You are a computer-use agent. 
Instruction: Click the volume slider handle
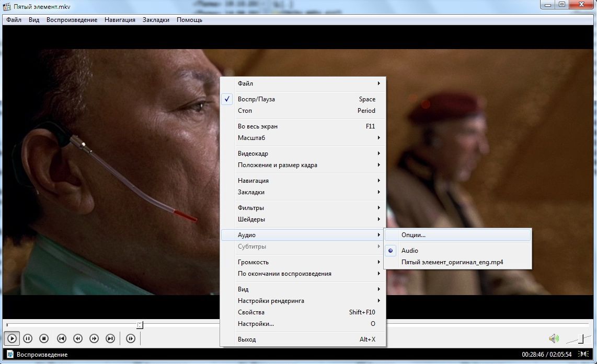point(581,338)
